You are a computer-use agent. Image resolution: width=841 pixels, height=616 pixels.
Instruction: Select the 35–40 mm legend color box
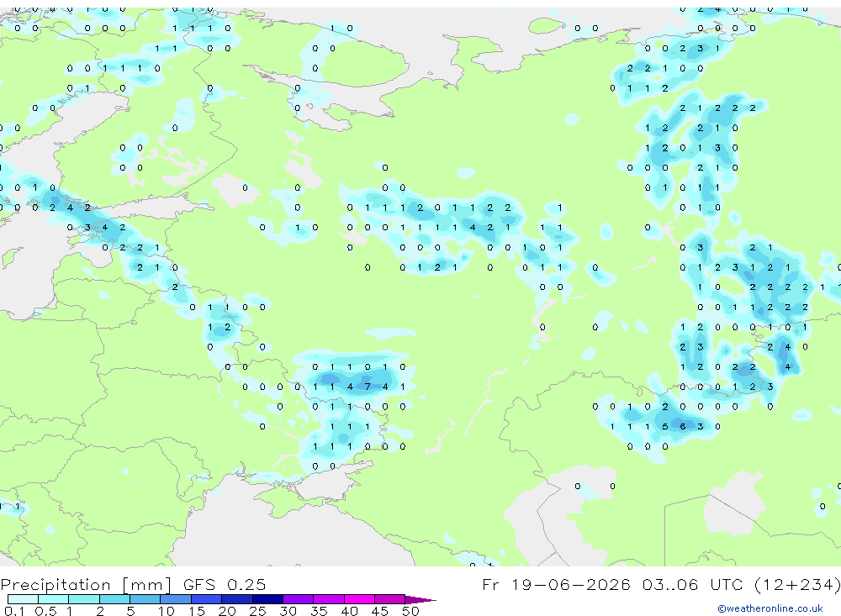[x=329, y=599]
